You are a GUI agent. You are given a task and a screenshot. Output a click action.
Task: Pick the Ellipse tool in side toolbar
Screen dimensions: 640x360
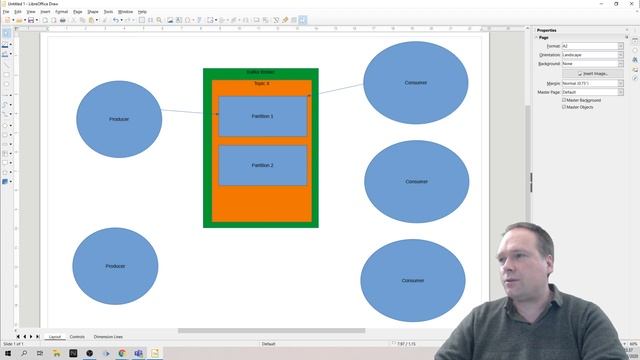(x=6, y=84)
